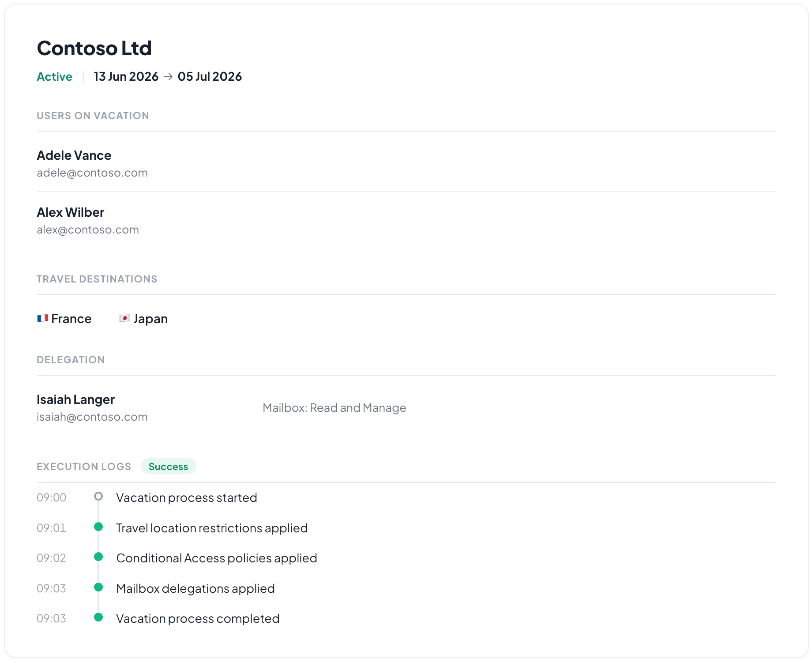812x663 pixels.
Task: Click the Active status label
Action: [54, 77]
